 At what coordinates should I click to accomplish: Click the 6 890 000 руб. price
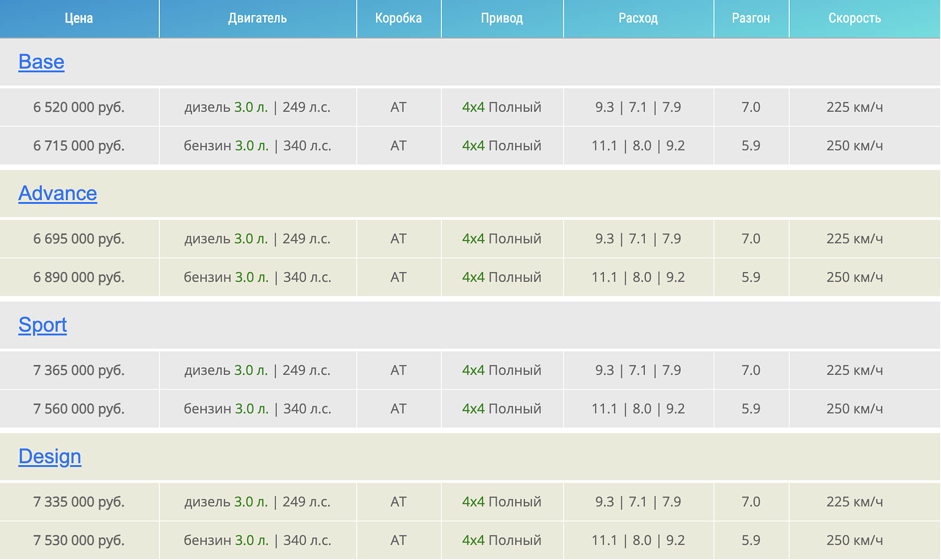pos(79,277)
